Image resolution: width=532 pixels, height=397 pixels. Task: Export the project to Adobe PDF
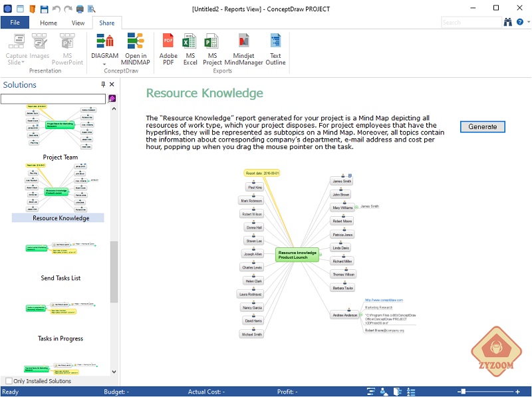click(168, 49)
